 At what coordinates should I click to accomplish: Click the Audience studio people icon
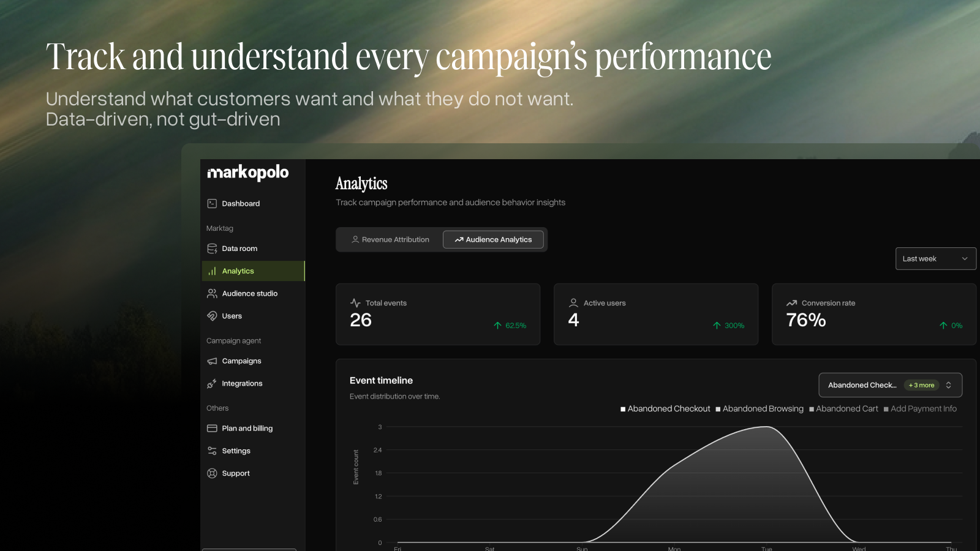[212, 294]
